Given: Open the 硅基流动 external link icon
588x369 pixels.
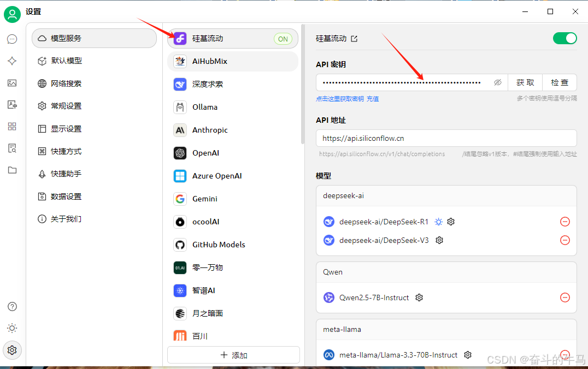Looking at the screenshot, I should pyautogui.click(x=354, y=39).
